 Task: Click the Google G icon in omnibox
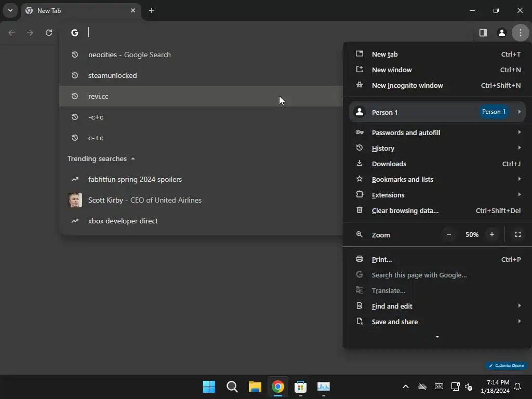pyautogui.click(x=75, y=33)
